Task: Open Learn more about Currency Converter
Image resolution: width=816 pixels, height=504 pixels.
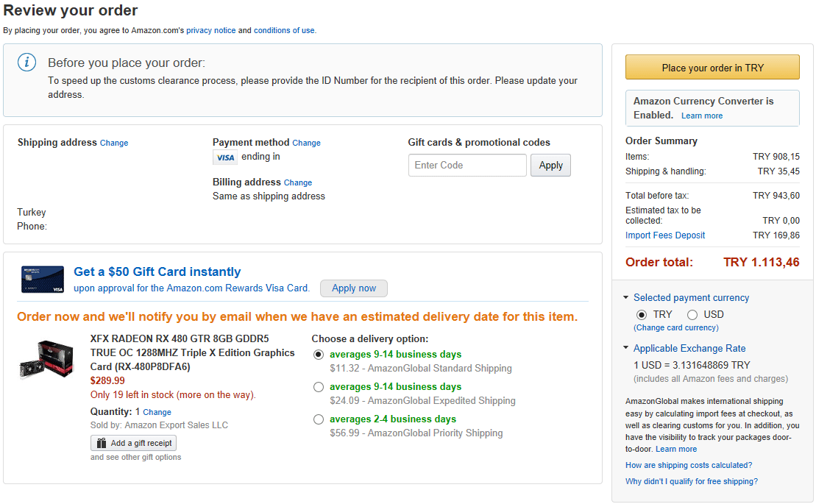Action: pyautogui.click(x=701, y=116)
